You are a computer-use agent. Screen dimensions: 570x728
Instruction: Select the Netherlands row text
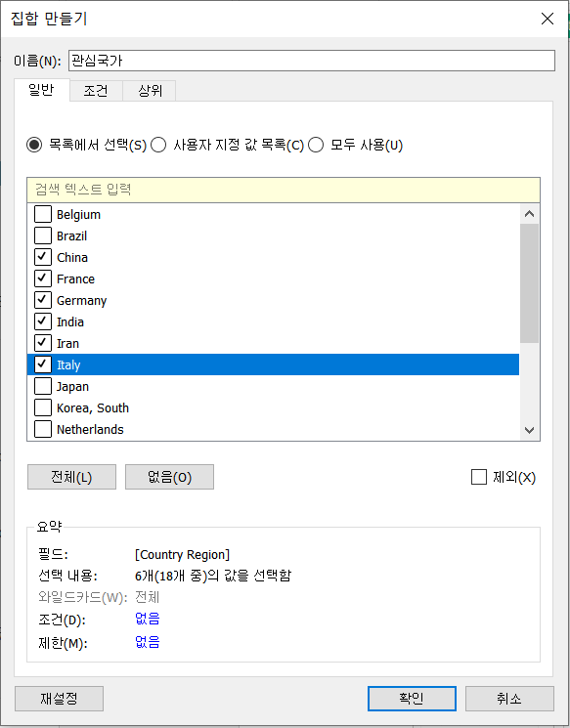(x=90, y=429)
